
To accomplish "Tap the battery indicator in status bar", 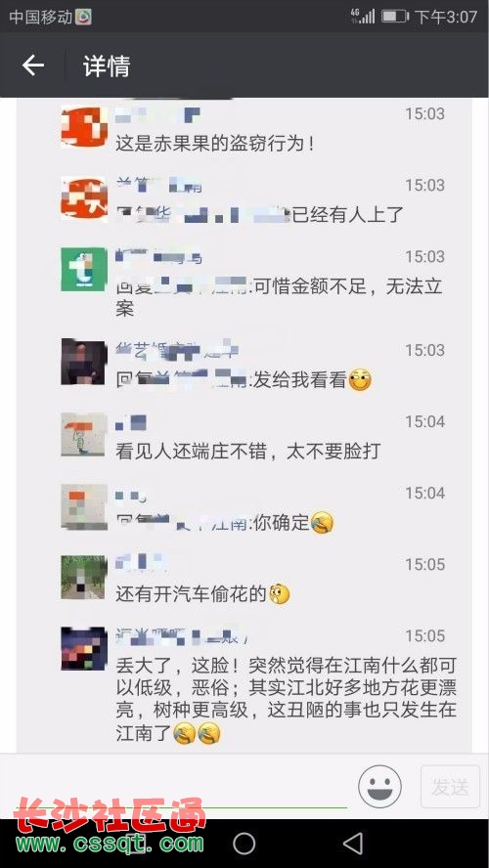I will pyautogui.click(x=394, y=16).
